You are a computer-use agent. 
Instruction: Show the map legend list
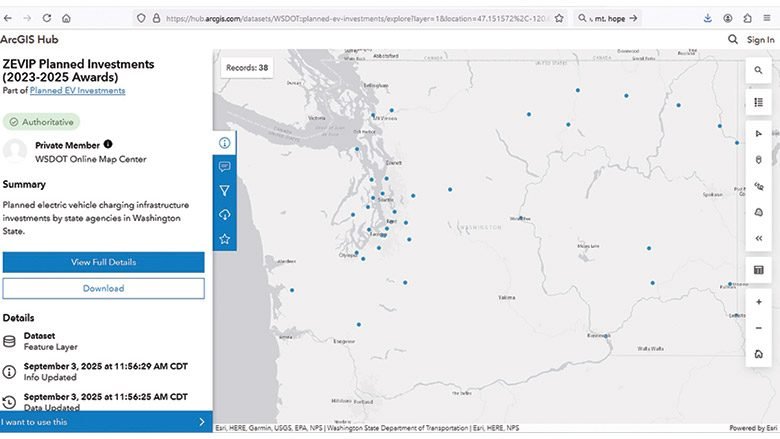tap(759, 102)
